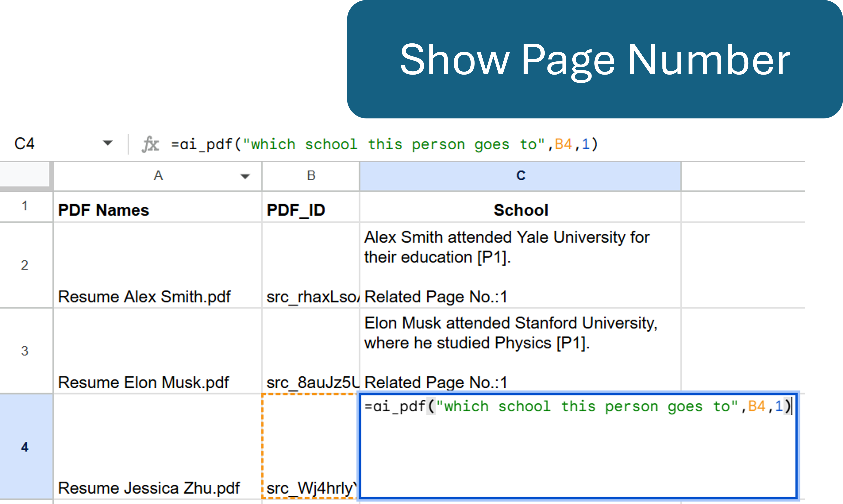Open column A header dropdown arrow
Image resolution: width=843 pixels, height=504 pixels.
tap(245, 176)
